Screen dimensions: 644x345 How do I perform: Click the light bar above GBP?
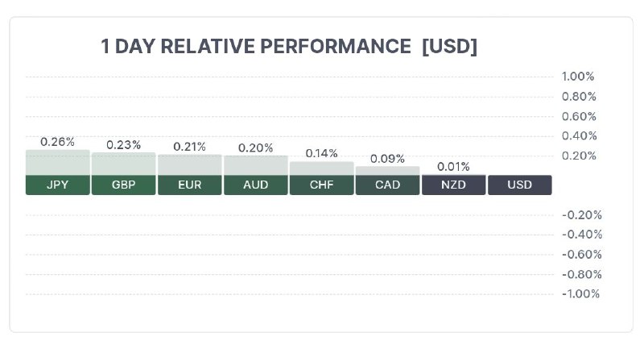click(124, 164)
